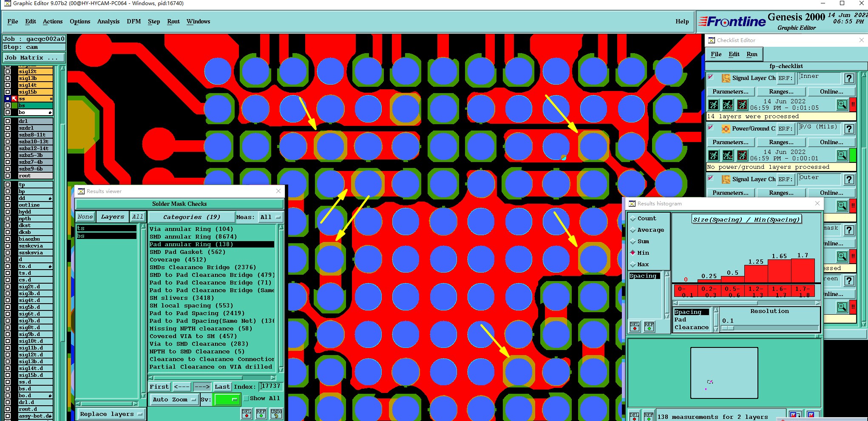Select Pad annular Ring (138) category
This screenshot has width=868, height=421.
tap(212, 244)
